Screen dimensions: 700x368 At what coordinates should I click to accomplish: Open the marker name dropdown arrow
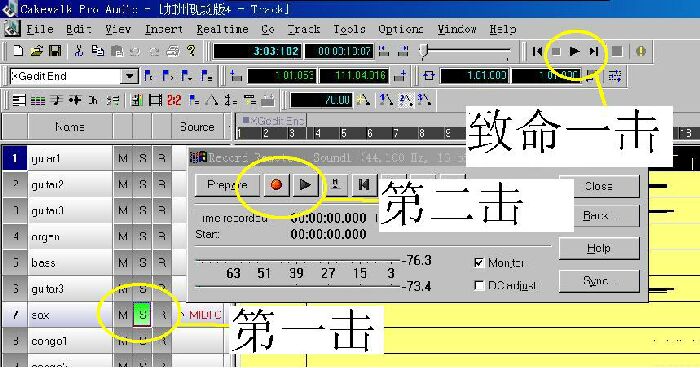129,76
